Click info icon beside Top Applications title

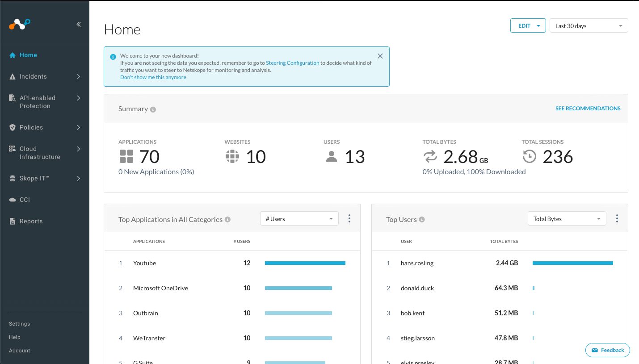coord(228,219)
